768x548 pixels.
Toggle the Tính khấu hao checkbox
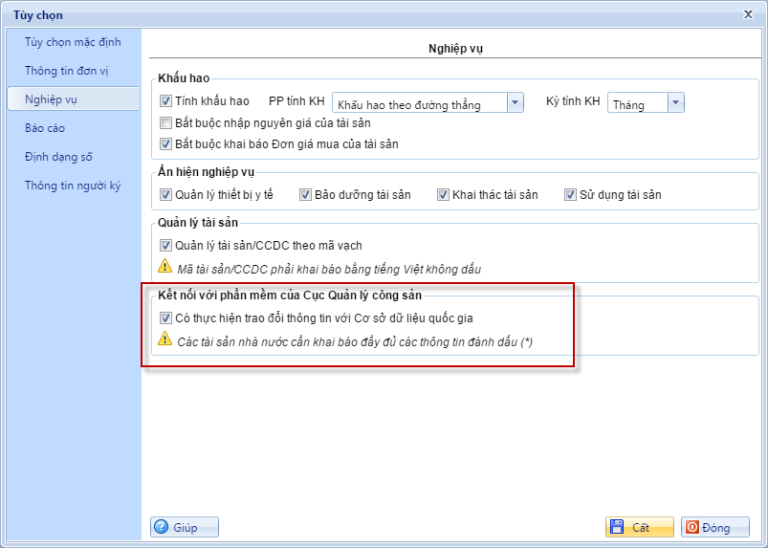pyautogui.click(x=166, y=102)
